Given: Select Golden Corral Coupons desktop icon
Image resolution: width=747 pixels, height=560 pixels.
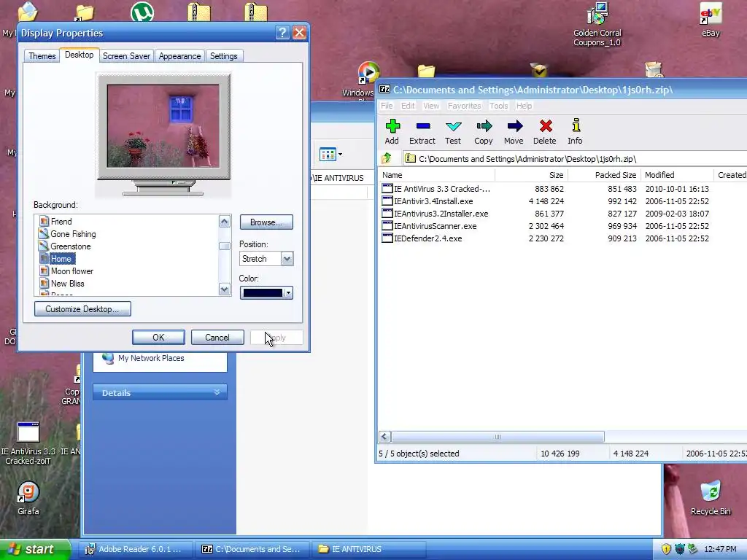Looking at the screenshot, I should [x=597, y=25].
